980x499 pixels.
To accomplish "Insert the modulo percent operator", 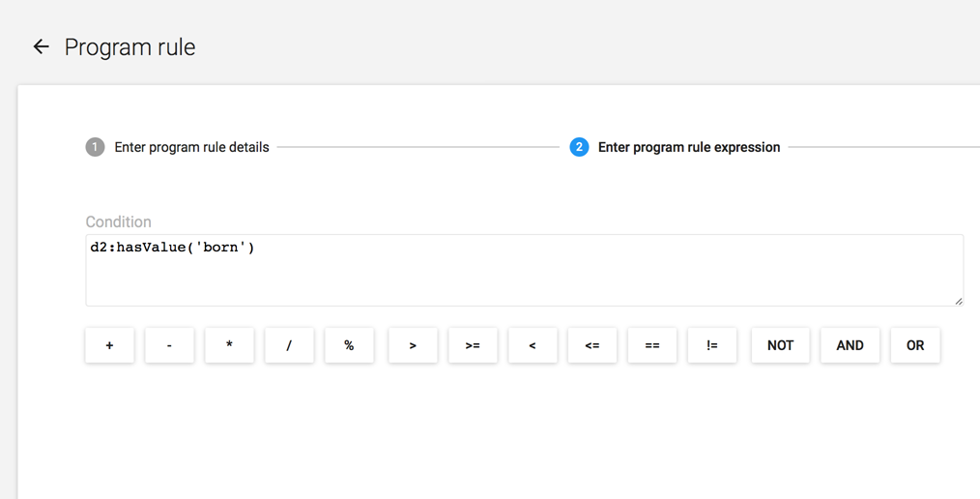I will point(349,345).
